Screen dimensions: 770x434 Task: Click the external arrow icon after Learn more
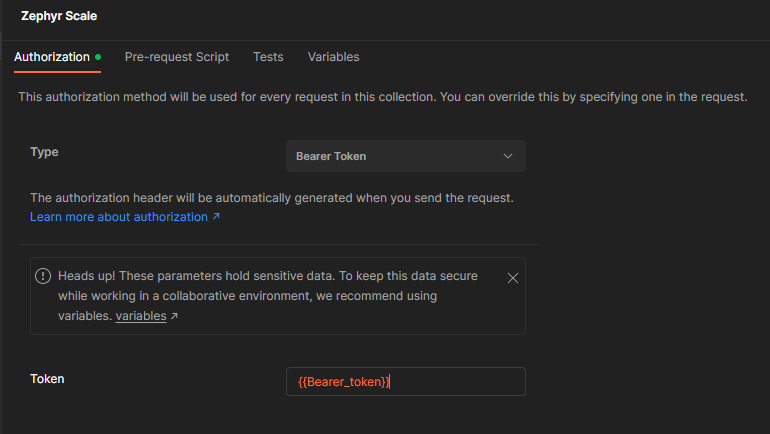216,217
